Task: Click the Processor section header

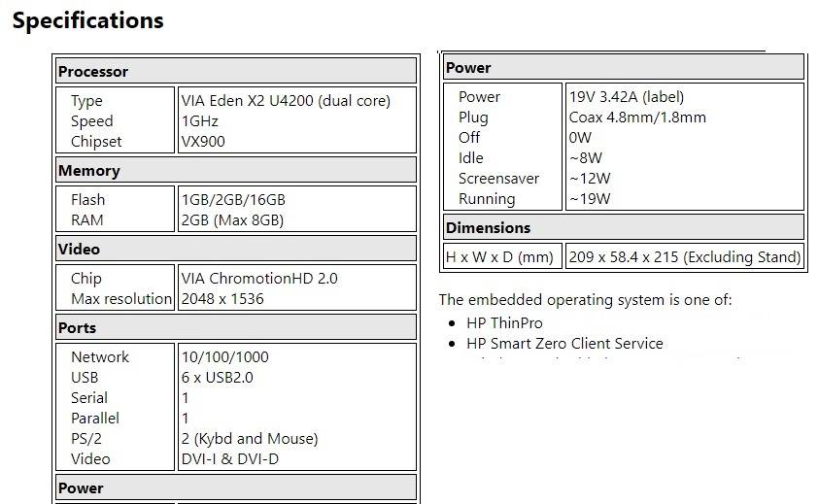Action: click(93, 72)
